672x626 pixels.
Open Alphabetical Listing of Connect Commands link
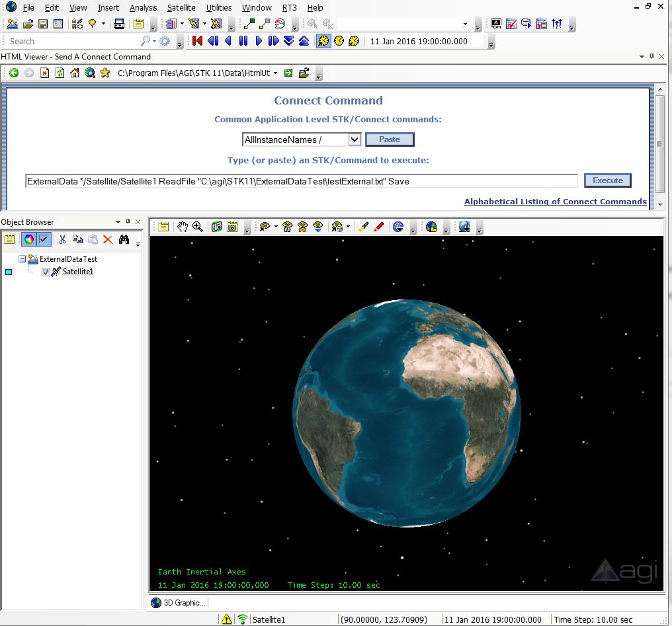pos(556,201)
